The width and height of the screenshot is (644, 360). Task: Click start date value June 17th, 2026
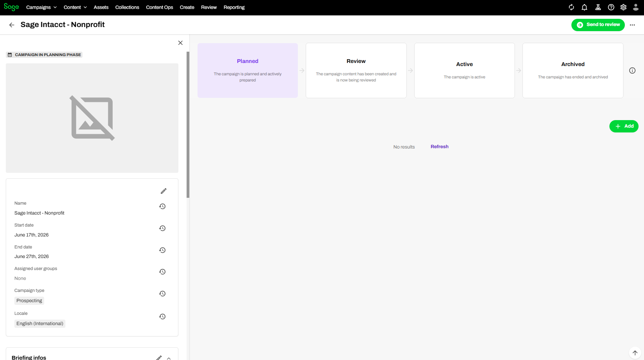coord(31,235)
